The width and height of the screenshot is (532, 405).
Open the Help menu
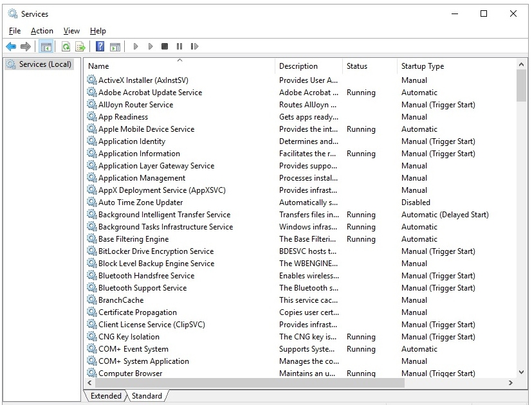[x=98, y=31]
